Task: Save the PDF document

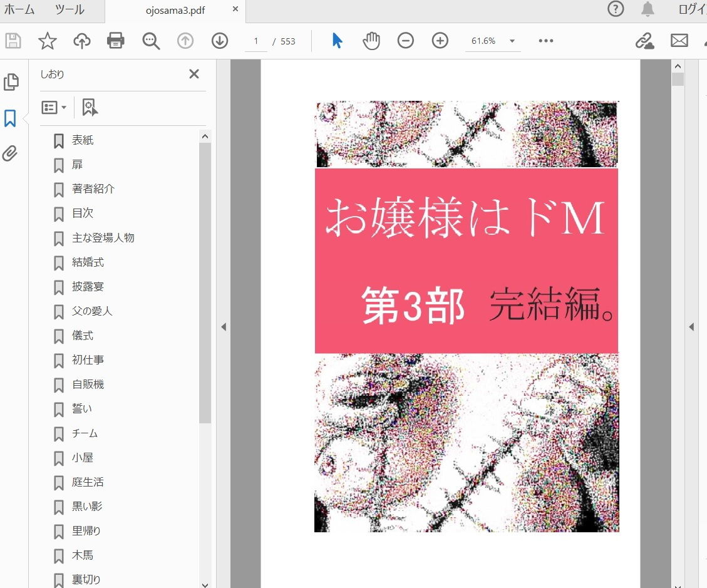Action: pyautogui.click(x=13, y=41)
